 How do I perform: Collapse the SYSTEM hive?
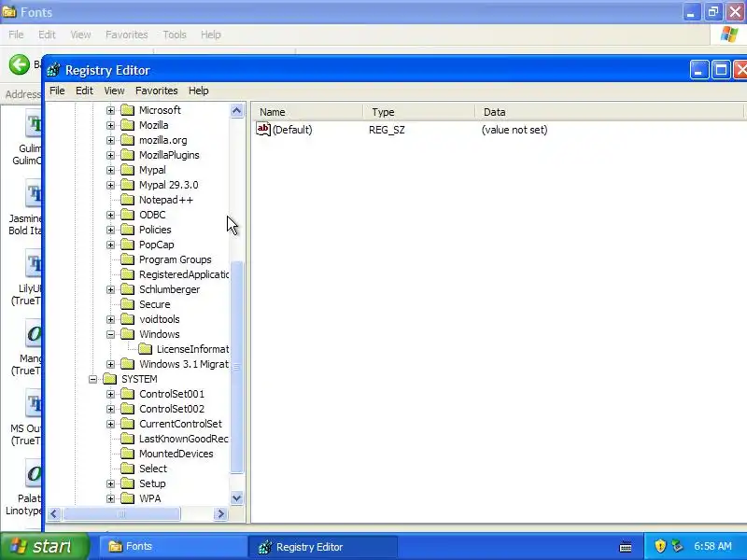(92, 379)
